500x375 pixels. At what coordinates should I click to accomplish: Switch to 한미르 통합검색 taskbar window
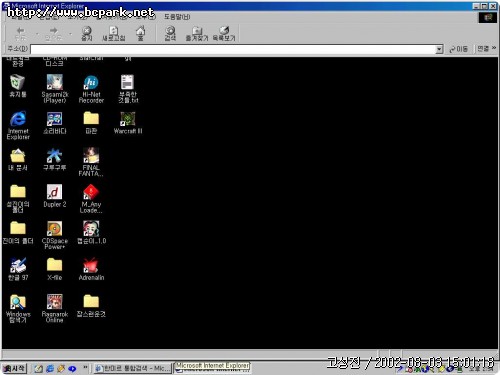pyautogui.click(x=132, y=368)
